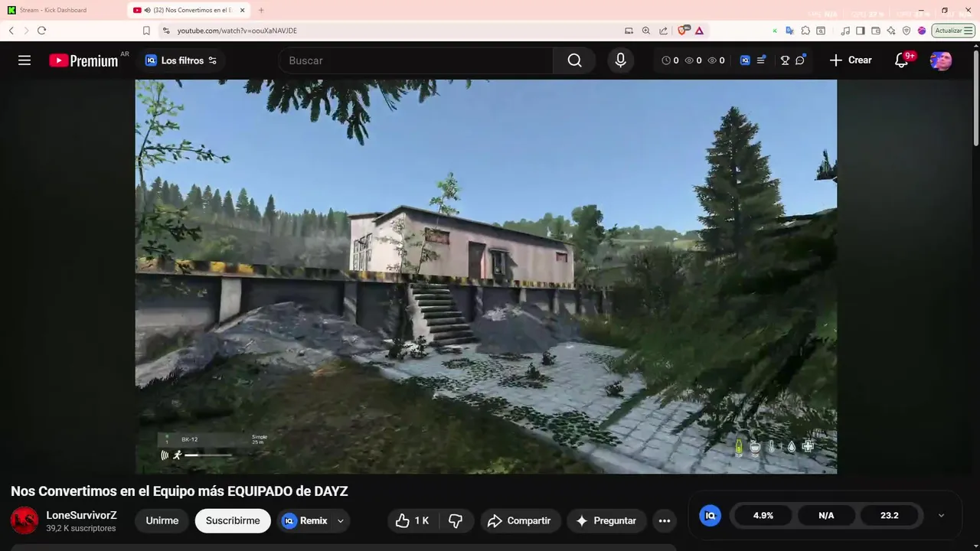
Task: Click the 4.9% stat pill
Action: tap(763, 516)
